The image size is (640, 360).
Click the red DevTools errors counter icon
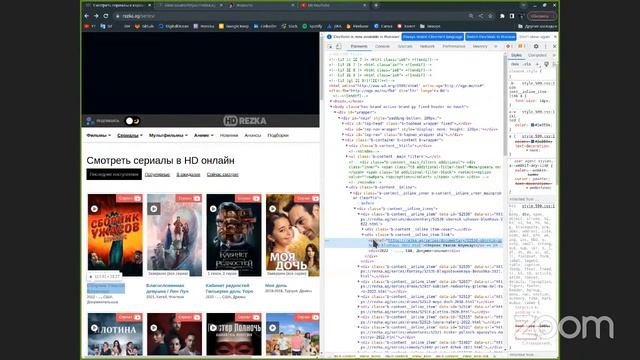click(509, 47)
